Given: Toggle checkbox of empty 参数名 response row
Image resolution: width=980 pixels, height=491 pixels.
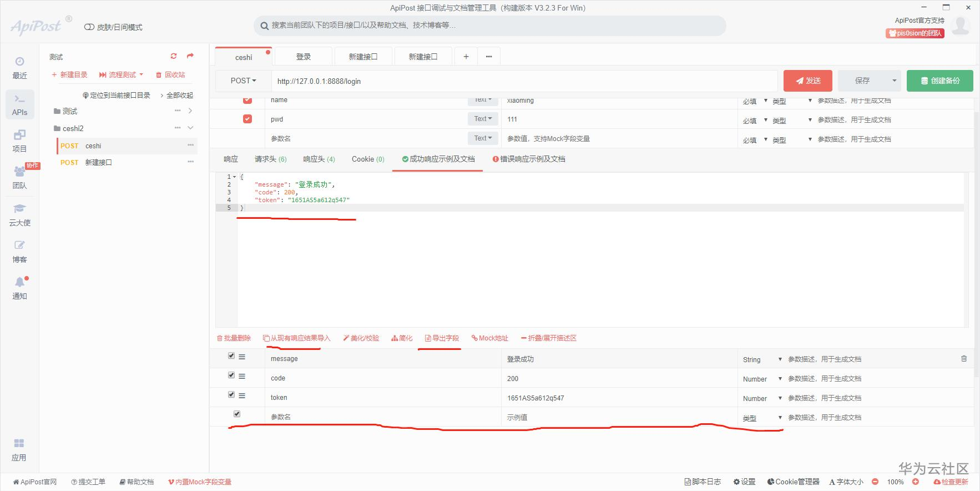Looking at the screenshot, I should click(237, 414).
